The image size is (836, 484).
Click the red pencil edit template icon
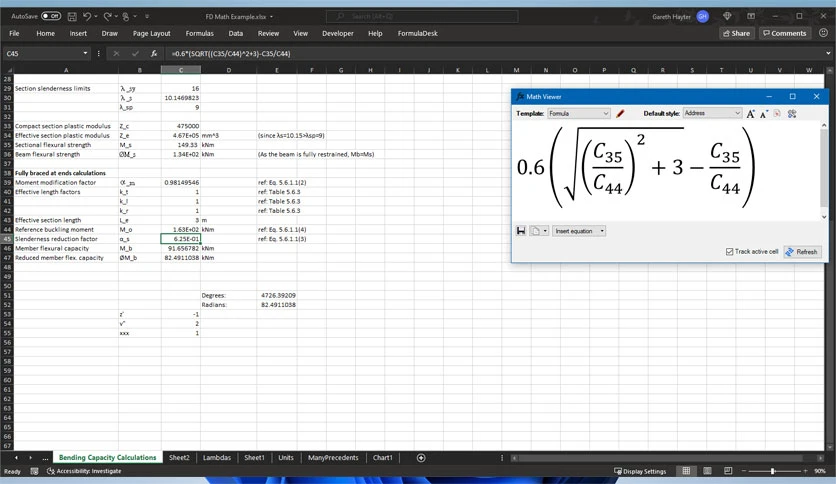click(620, 114)
